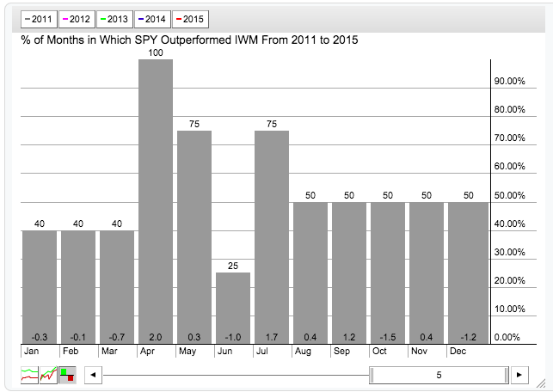Image resolution: width=553 pixels, height=392 pixels.
Task: Click the September bar showing 1.2
Action: pyautogui.click(x=349, y=273)
